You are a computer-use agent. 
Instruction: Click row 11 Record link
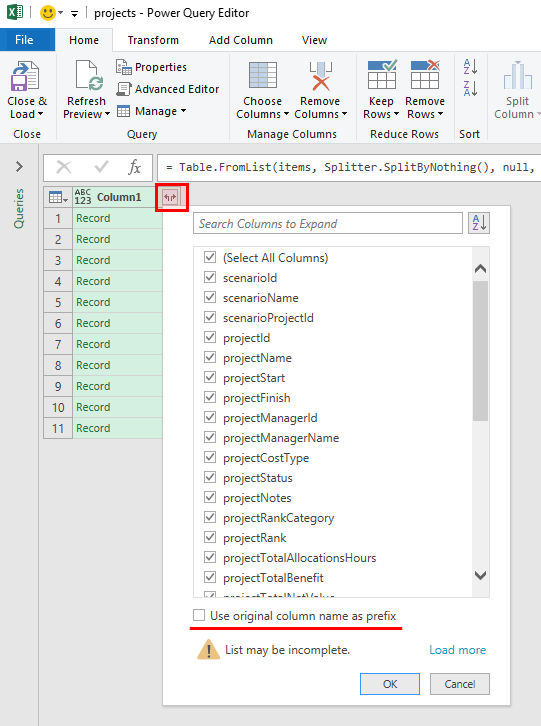tap(93, 428)
